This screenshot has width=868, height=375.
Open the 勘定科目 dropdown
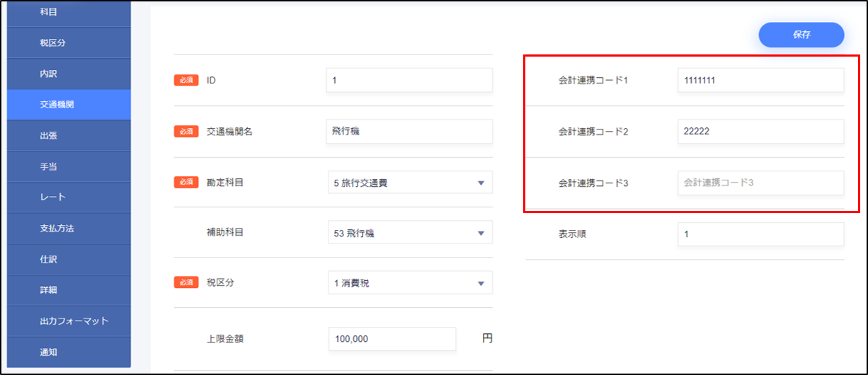[x=410, y=183]
